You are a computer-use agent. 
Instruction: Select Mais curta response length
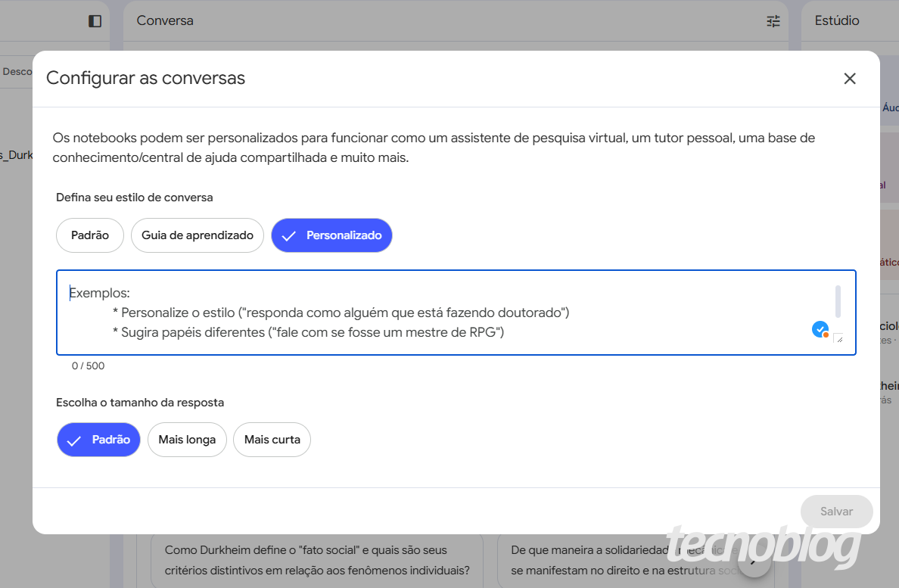272,440
